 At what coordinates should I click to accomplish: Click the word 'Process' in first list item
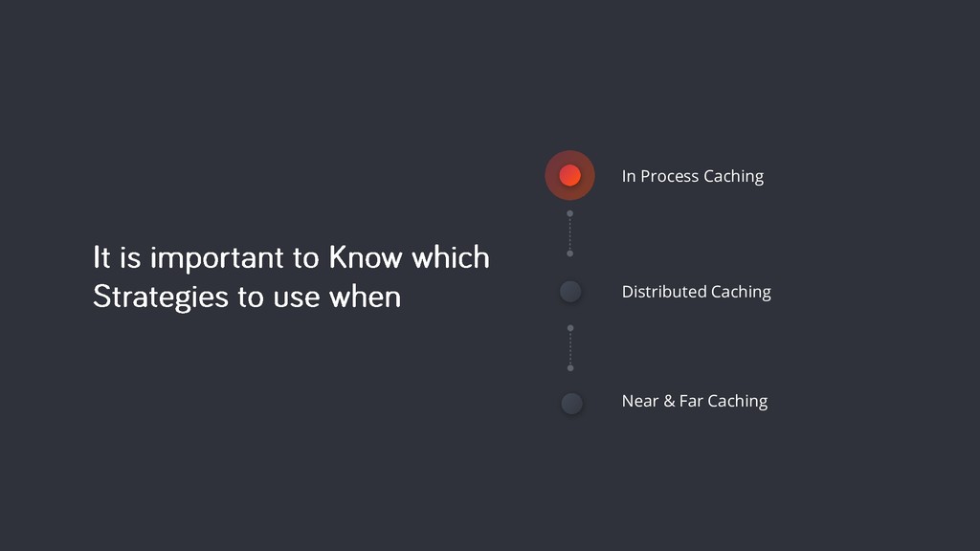(x=669, y=177)
